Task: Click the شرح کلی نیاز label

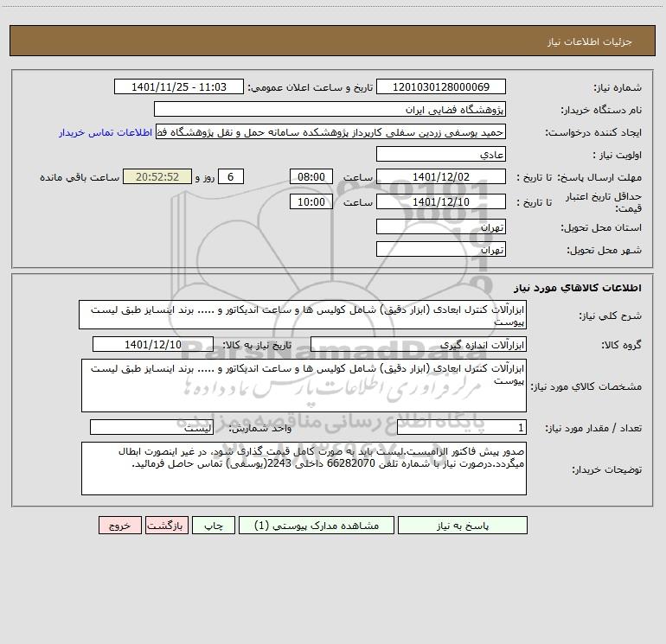Action: pyautogui.click(x=611, y=316)
